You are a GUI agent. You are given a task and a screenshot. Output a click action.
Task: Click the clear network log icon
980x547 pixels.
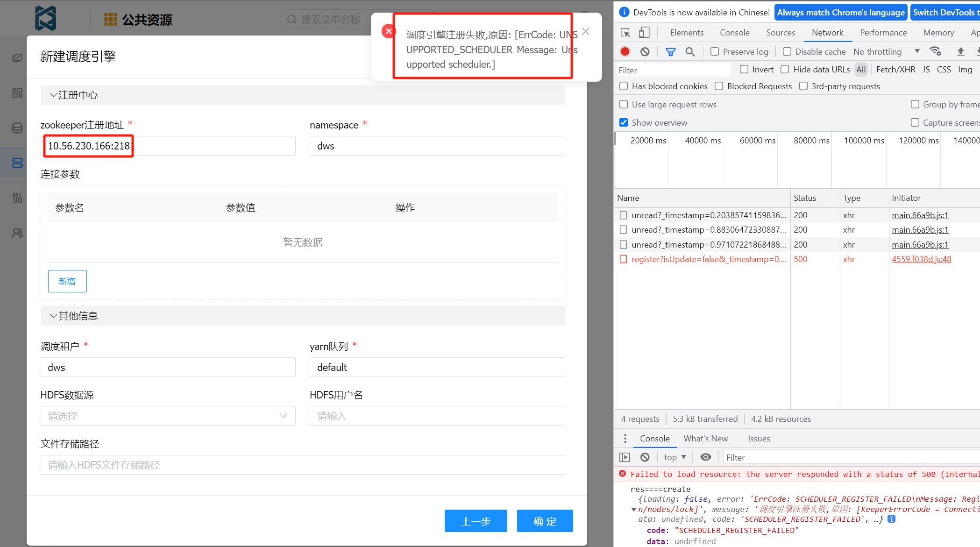coord(644,51)
